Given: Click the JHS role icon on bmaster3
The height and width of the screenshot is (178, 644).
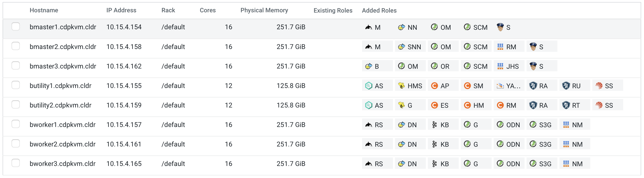Looking at the screenshot, I should (x=500, y=66).
